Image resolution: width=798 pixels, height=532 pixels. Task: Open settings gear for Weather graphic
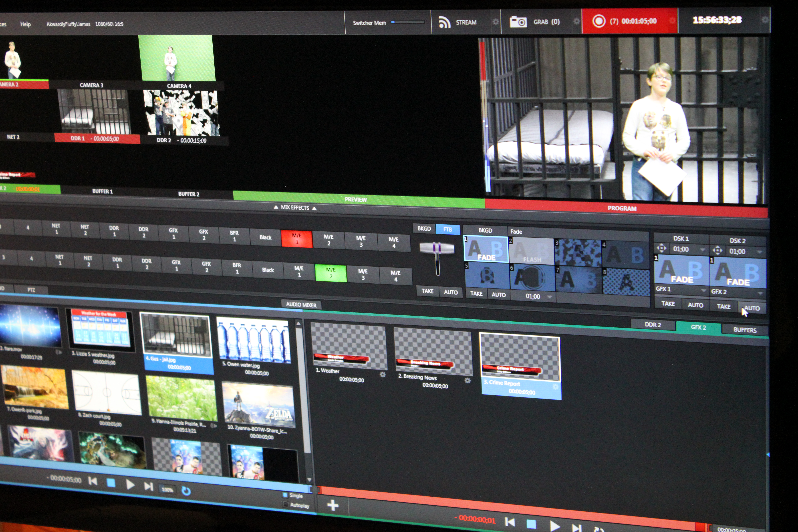[382, 375]
